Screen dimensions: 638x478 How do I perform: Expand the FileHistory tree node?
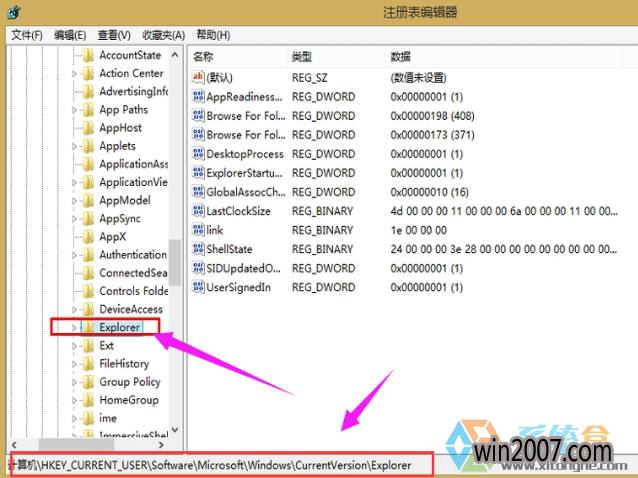pos(74,364)
